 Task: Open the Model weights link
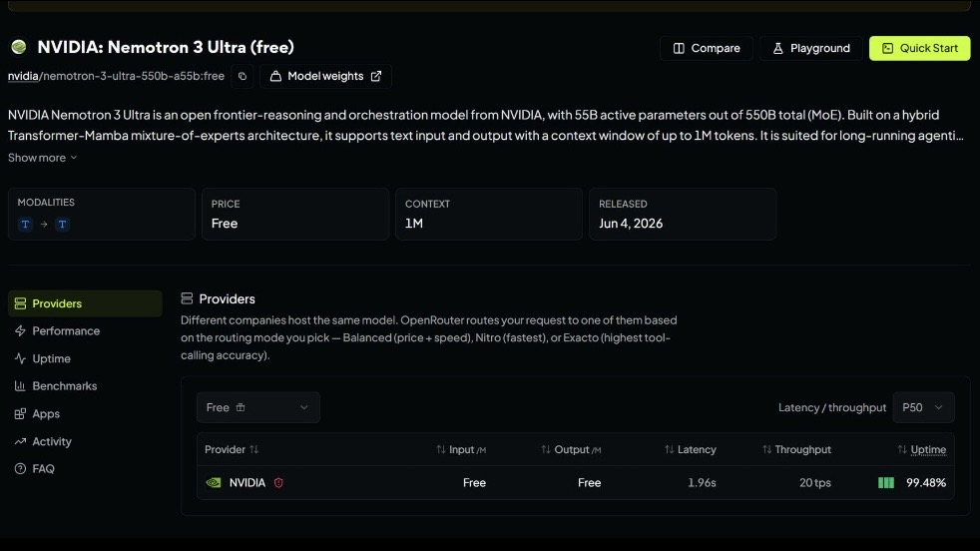325,76
